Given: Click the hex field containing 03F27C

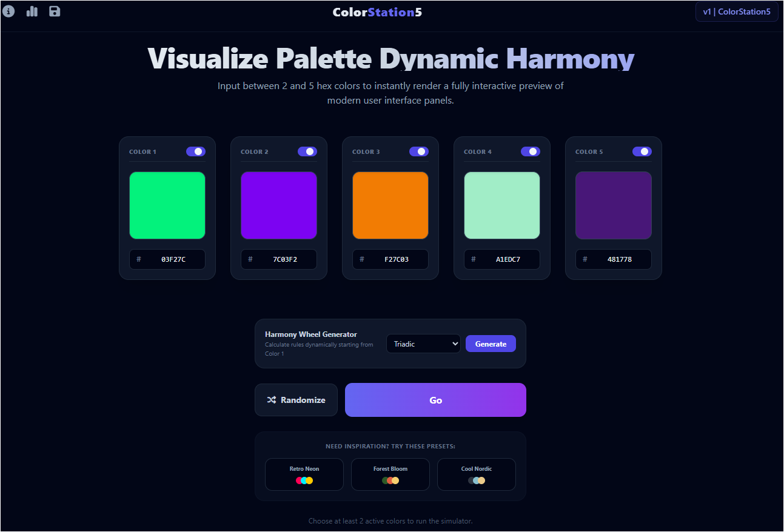Looking at the screenshot, I should (167, 259).
